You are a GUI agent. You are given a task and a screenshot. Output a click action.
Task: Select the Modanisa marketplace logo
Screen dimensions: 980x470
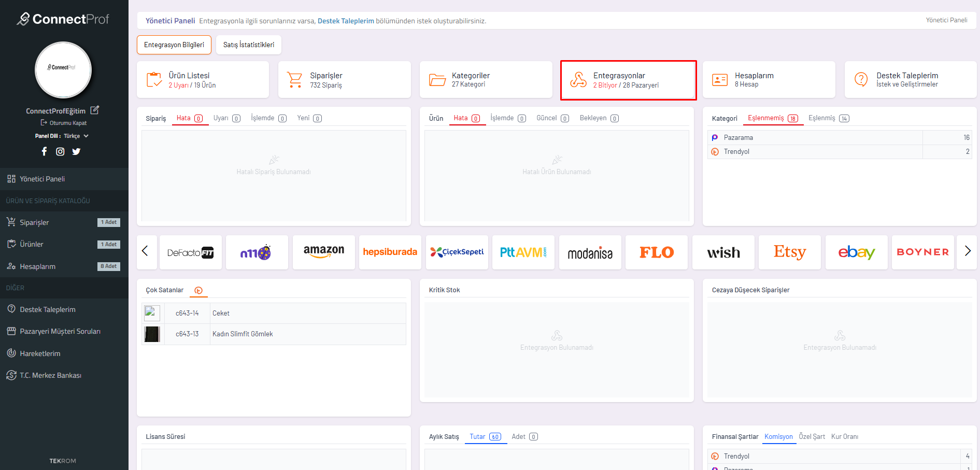(x=590, y=252)
